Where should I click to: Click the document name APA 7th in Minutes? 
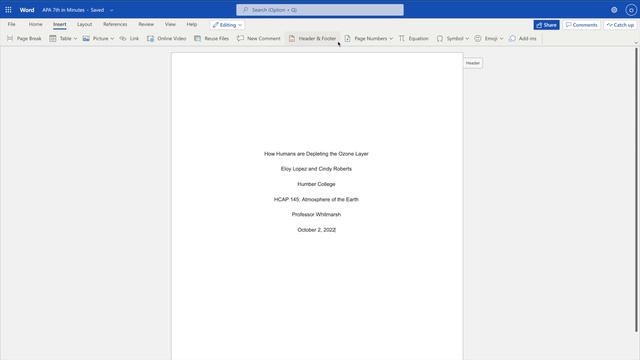63,10
